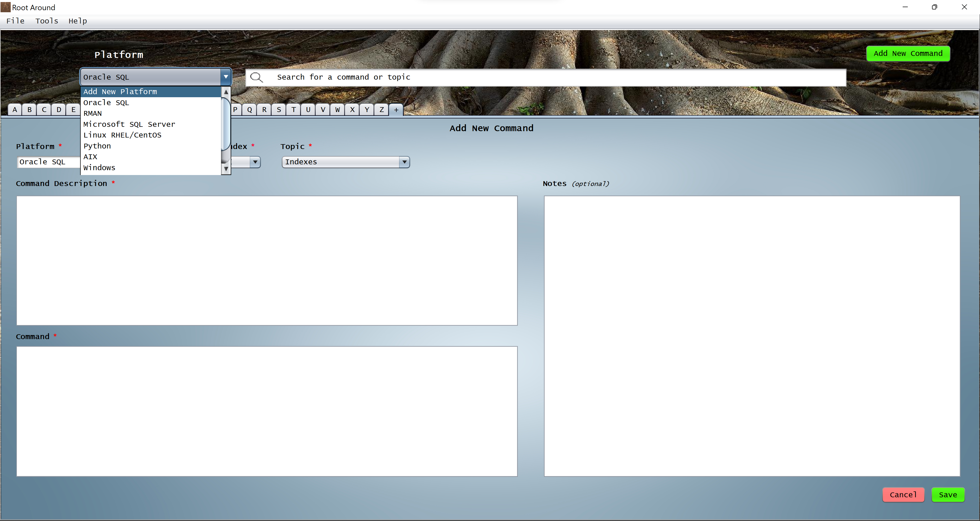
Task: Click into the Command Description text area
Action: tap(267, 260)
